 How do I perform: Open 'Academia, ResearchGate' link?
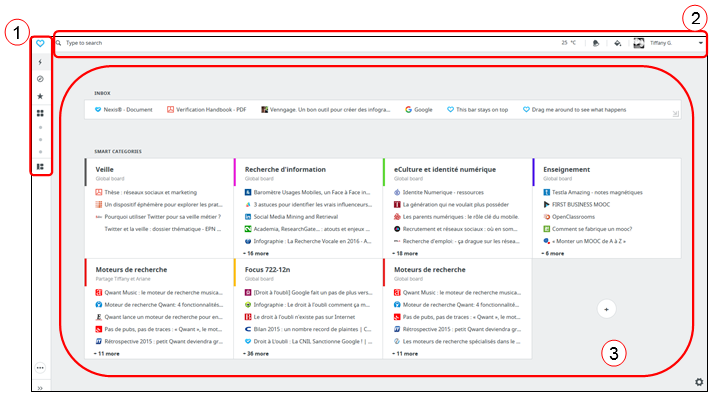(x=307, y=229)
